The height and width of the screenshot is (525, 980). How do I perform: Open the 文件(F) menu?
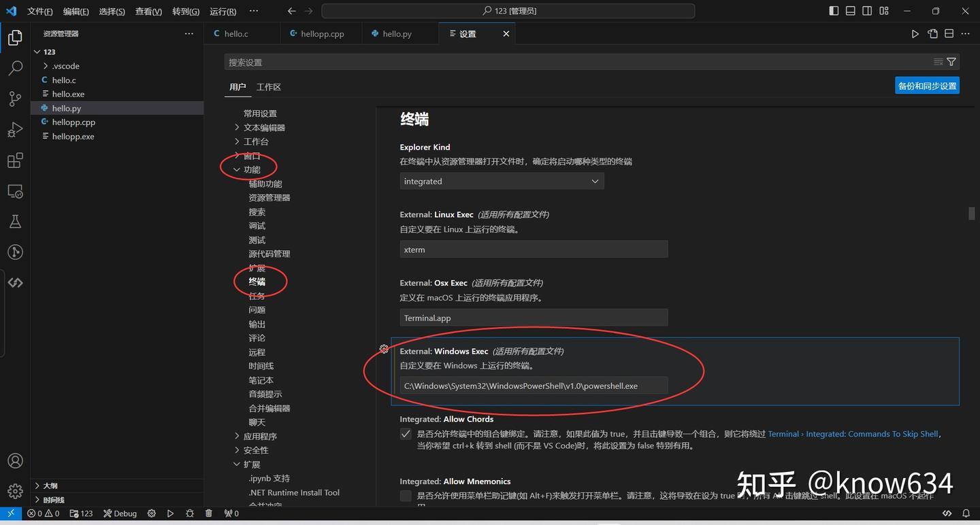click(40, 12)
